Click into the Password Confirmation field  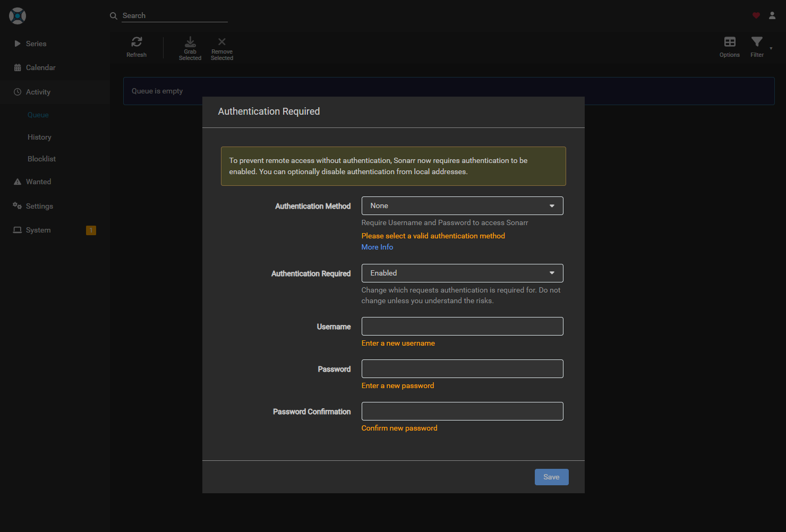(462, 411)
